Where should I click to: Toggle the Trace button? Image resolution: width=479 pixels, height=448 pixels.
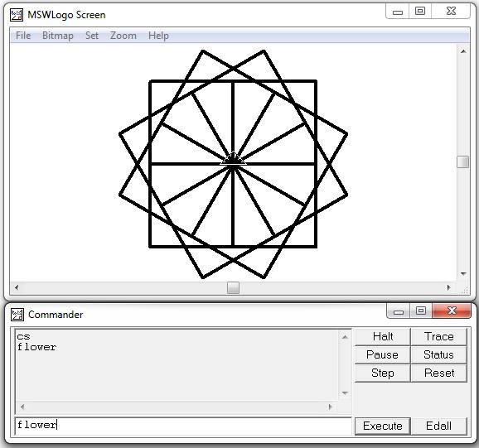pos(439,336)
